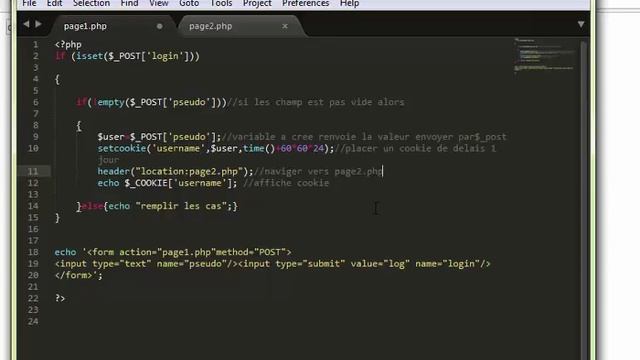Click the '$user' variable on line 9
The height and width of the screenshot is (360, 640).
[111, 137]
